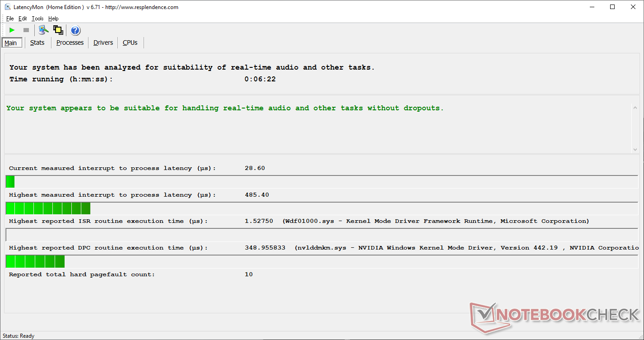Switch to the Drivers tab
The image size is (644, 340).
[103, 42]
